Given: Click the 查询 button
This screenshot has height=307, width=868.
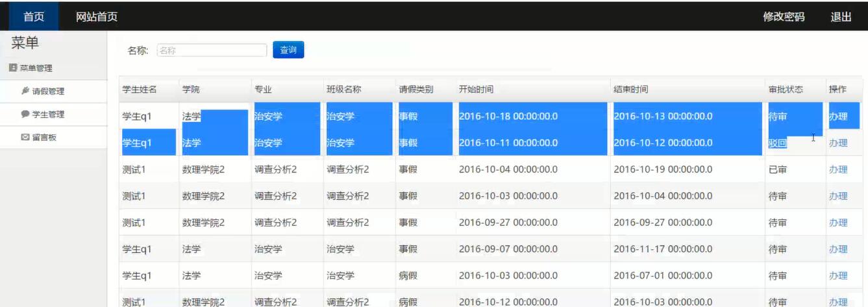Looking at the screenshot, I should coord(288,50).
